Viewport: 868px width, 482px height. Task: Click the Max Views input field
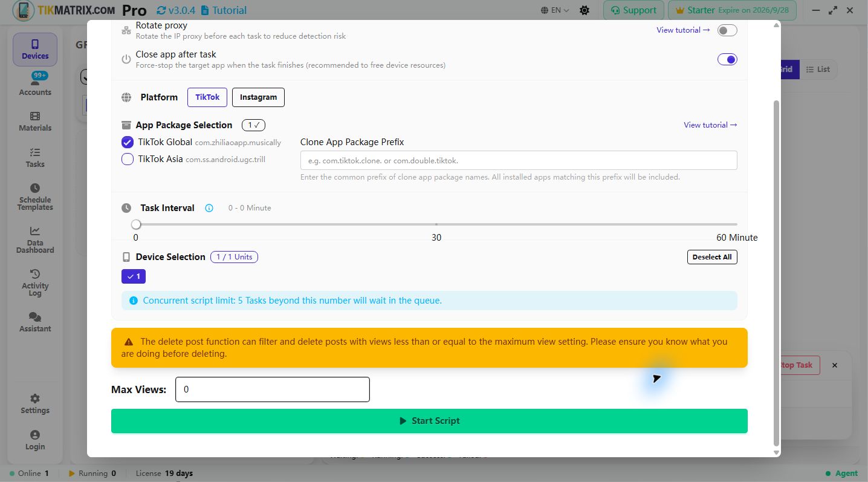coord(272,389)
